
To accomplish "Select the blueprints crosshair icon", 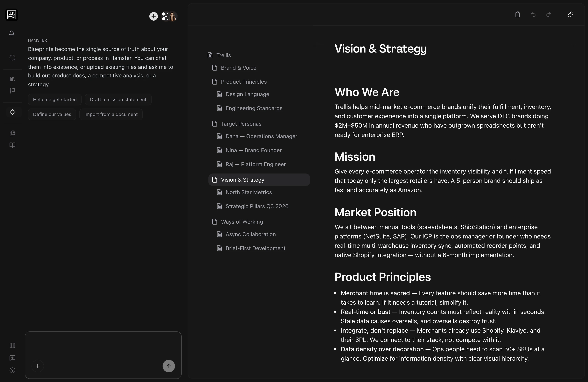I will point(12,112).
